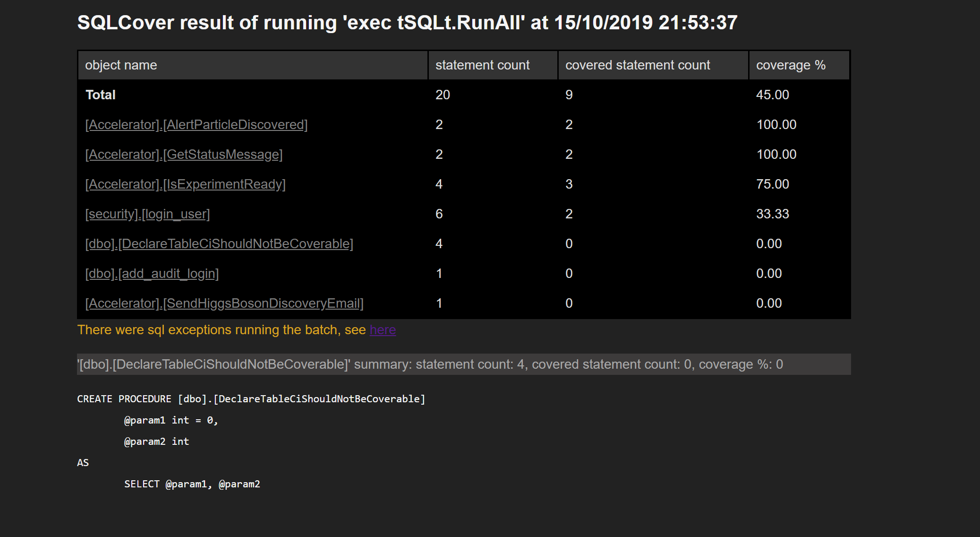Click the 'SELECT @param1, @param2' code line

(x=192, y=484)
